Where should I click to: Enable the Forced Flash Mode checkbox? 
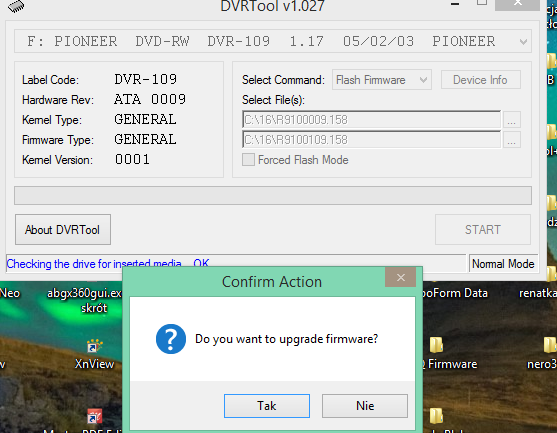[248, 160]
